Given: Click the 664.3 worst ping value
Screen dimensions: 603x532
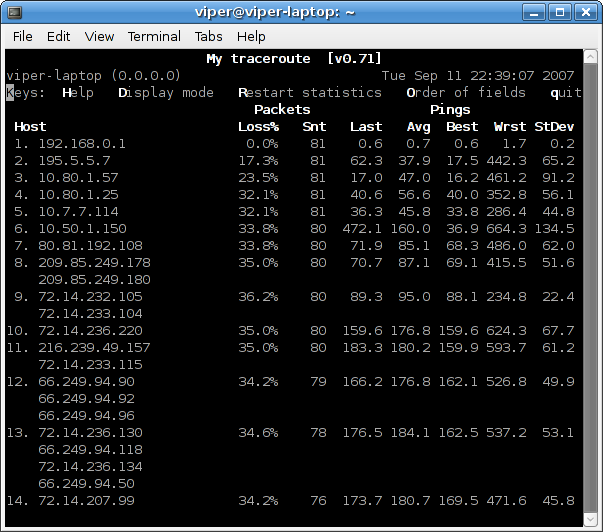Looking at the screenshot, I should pos(506,229).
